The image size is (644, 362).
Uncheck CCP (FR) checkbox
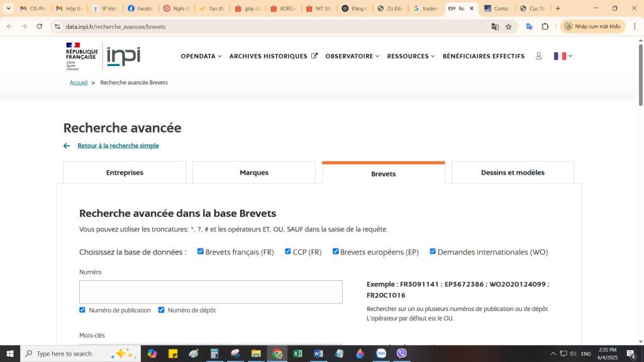pos(288,251)
